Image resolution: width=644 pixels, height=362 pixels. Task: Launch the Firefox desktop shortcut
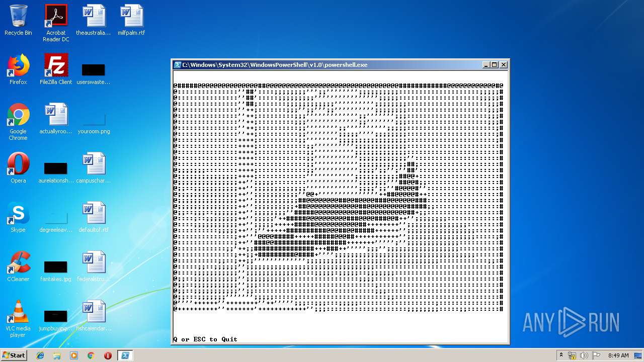pyautogui.click(x=18, y=69)
